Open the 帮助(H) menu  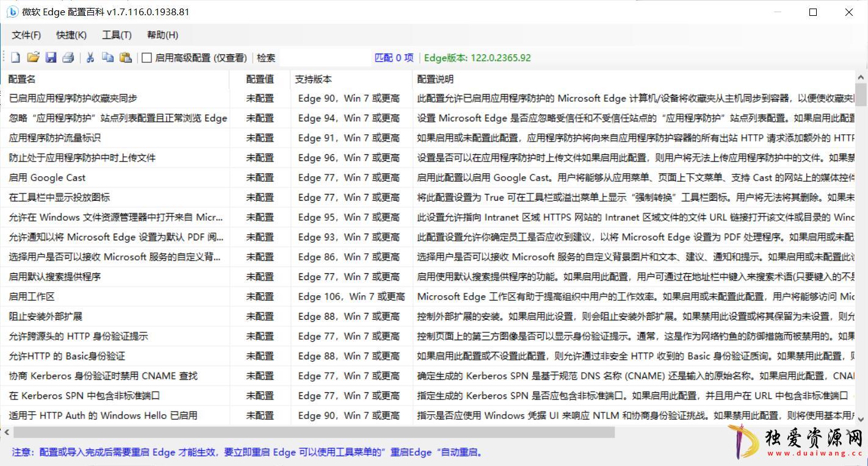coord(162,35)
